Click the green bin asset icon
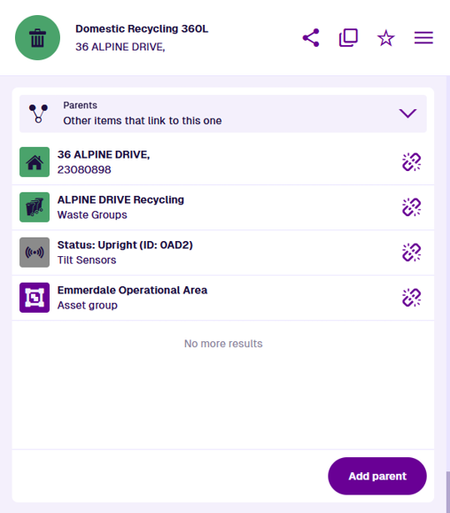450x513 pixels. point(38,38)
